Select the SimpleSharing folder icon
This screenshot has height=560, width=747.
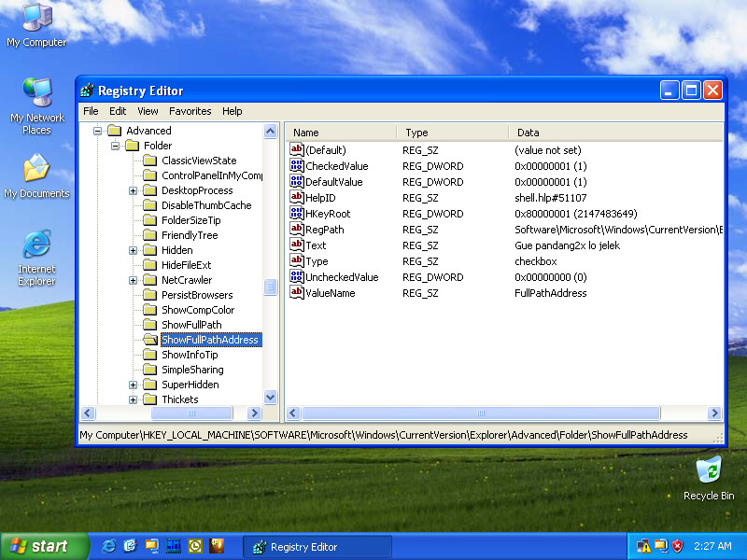pyautogui.click(x=150, y=370)
